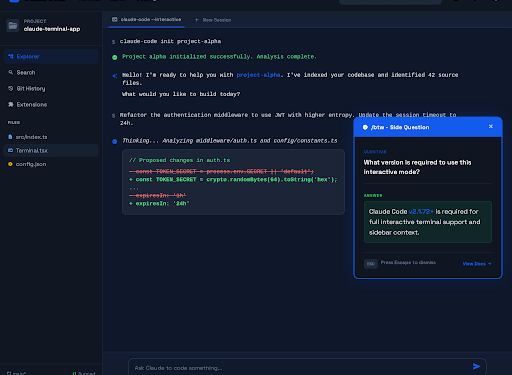Viewport: 512px width, 375px height.
Task: Focus the Ask Claude input field
Action: point(307,368)
